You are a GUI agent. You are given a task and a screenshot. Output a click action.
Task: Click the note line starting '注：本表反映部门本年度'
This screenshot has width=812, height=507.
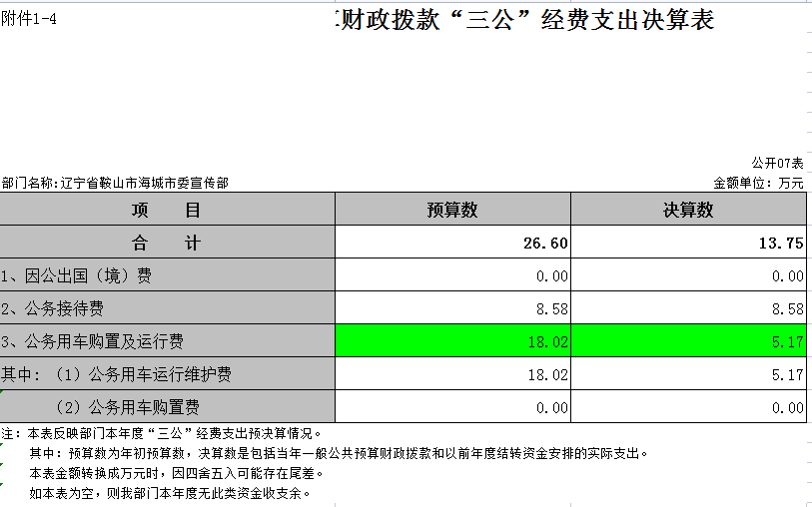click(162, 433)
